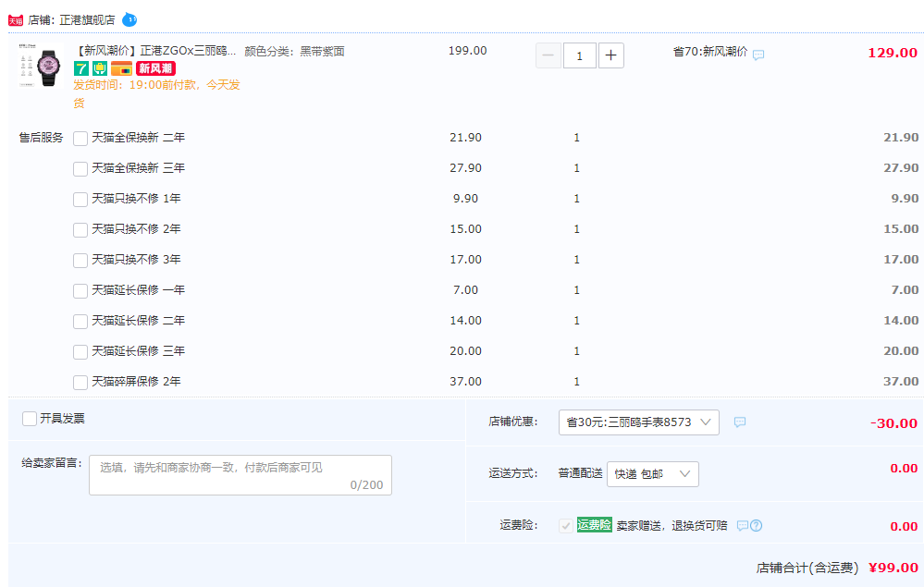
Task: Click the 店铺合计(含运费) label
Action: [x=807, y=569]
